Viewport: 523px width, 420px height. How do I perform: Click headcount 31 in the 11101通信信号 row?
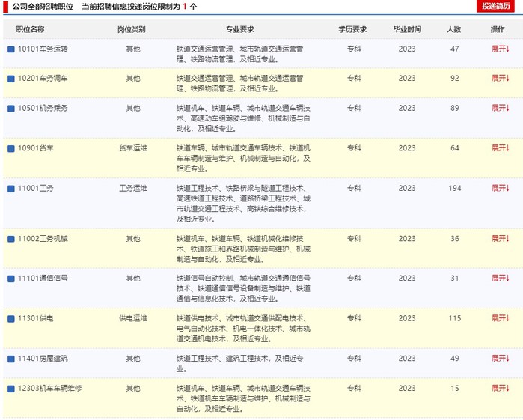coord(455,278)
